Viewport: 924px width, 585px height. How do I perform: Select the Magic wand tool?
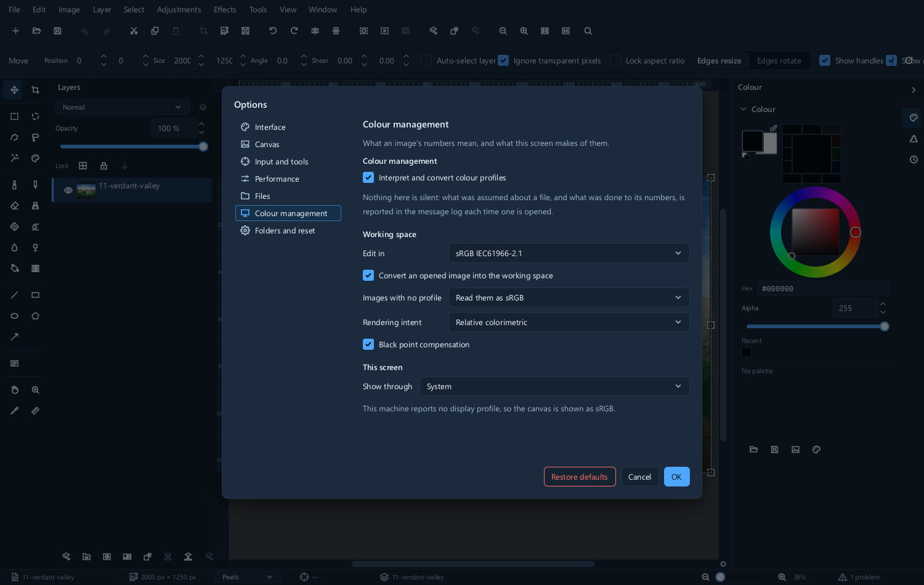pos(14,158)
